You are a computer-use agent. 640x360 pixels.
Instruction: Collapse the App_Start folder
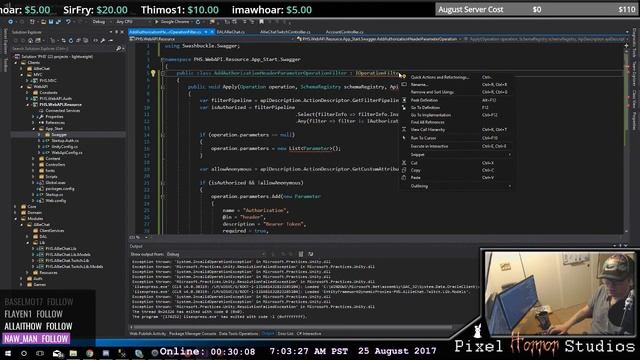(x=33, y=129)
